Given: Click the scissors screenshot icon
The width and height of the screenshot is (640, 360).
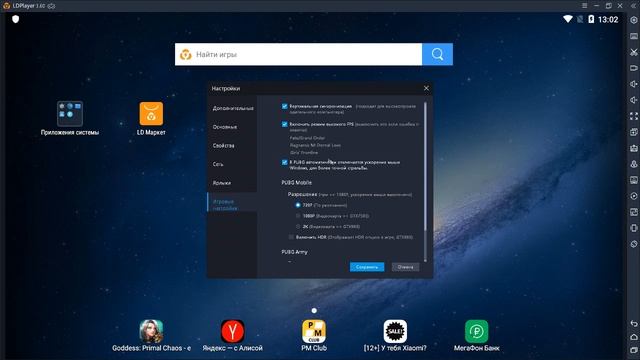Looking at the screenshot, I should click(x=634, y=52).
